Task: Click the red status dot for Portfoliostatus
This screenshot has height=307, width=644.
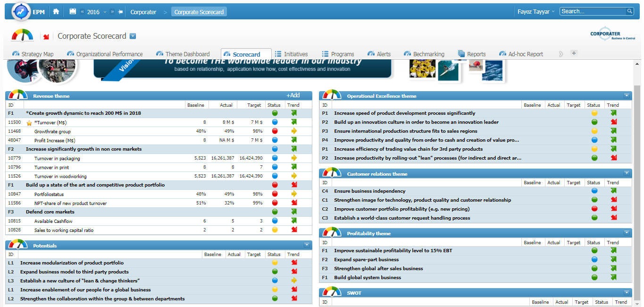Action: click(275, 194)
